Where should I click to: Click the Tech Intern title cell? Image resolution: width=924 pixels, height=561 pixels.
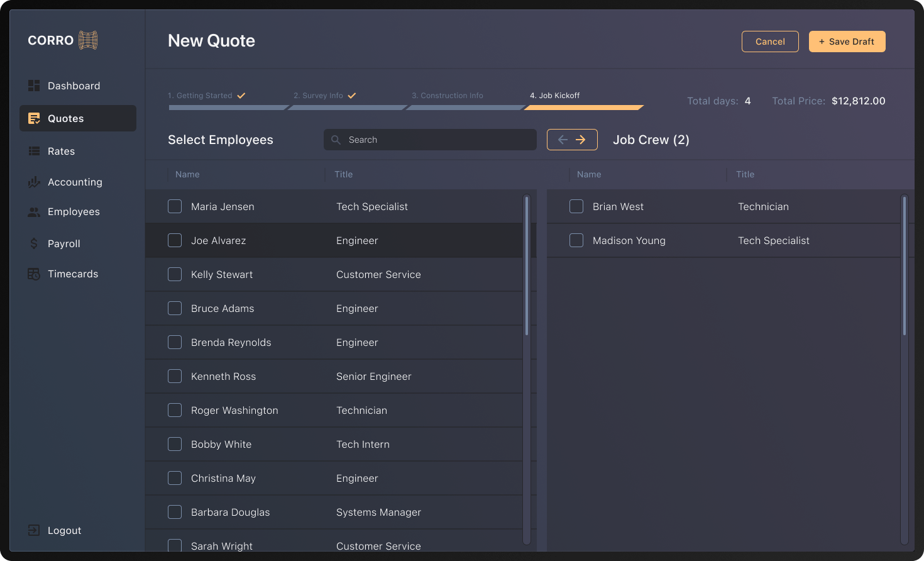363,444
